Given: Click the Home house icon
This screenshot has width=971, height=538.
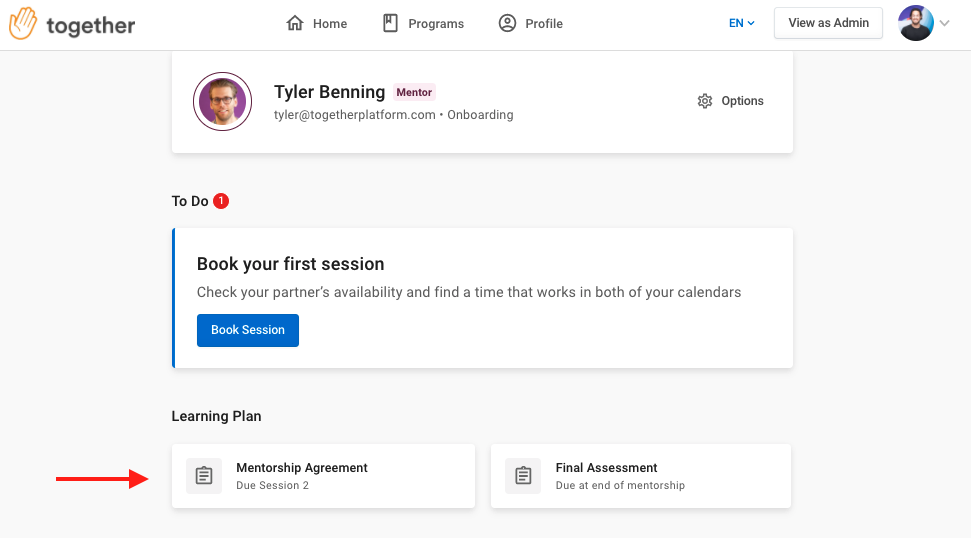Looking at the screenshot, I should click(x=295, y=23).
